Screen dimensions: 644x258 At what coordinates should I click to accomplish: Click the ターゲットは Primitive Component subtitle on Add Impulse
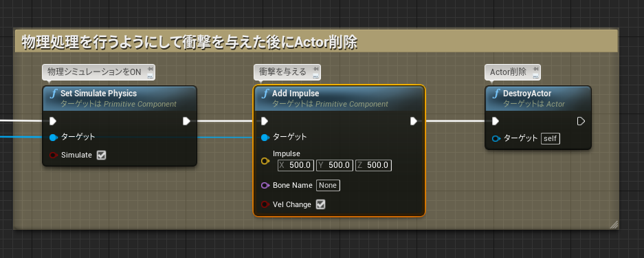[x=330, y=105]
